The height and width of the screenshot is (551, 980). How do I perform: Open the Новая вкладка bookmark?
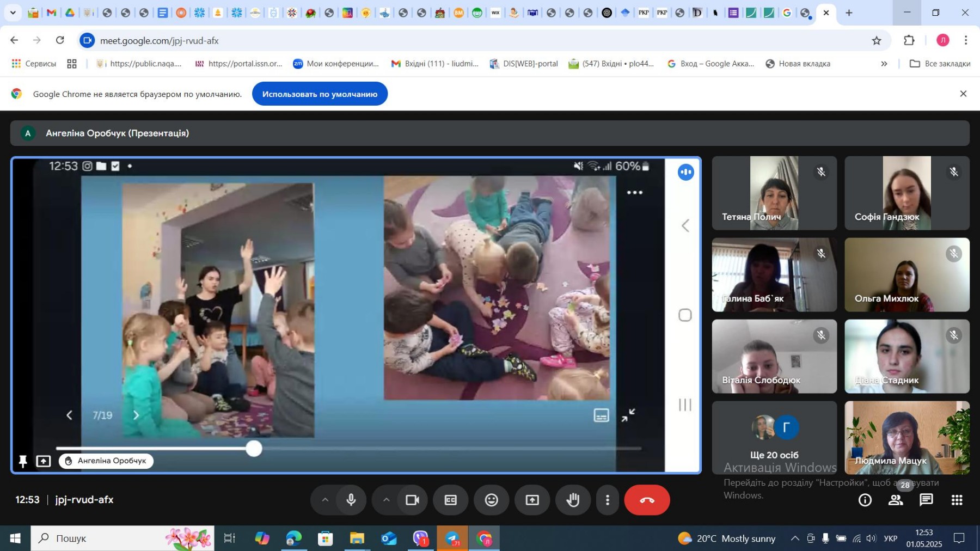(x=798, y=64)
